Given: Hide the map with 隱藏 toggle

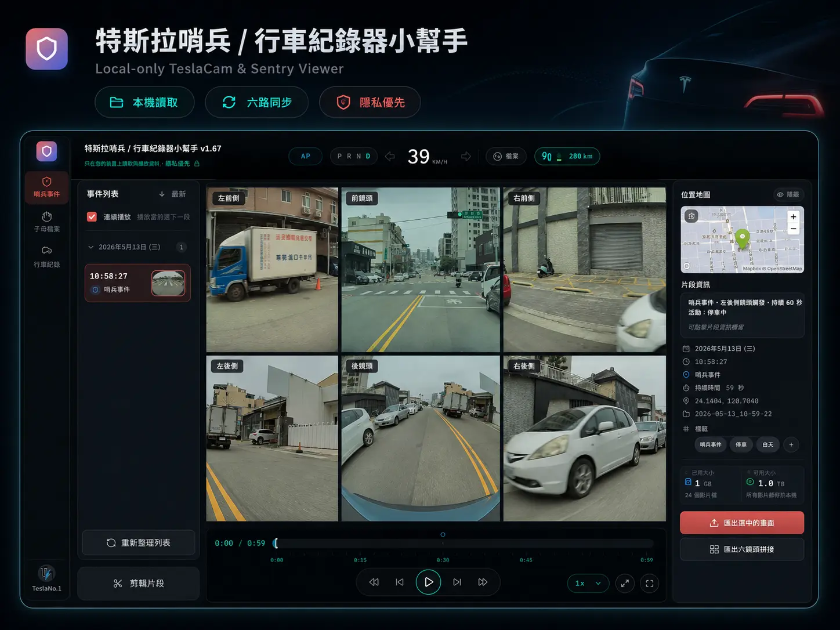Looking at the screenshot, I should point(788,195).
